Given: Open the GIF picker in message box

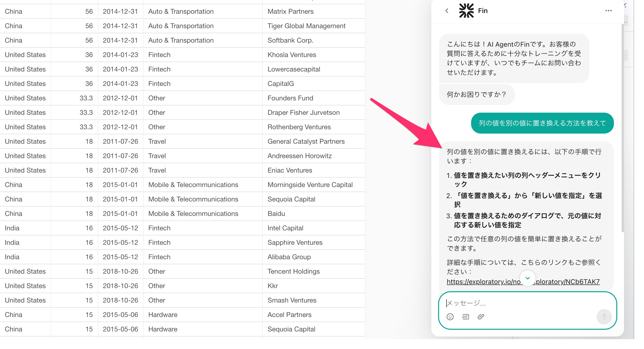Looking at the screenshot, I should (x=465, y=317).
